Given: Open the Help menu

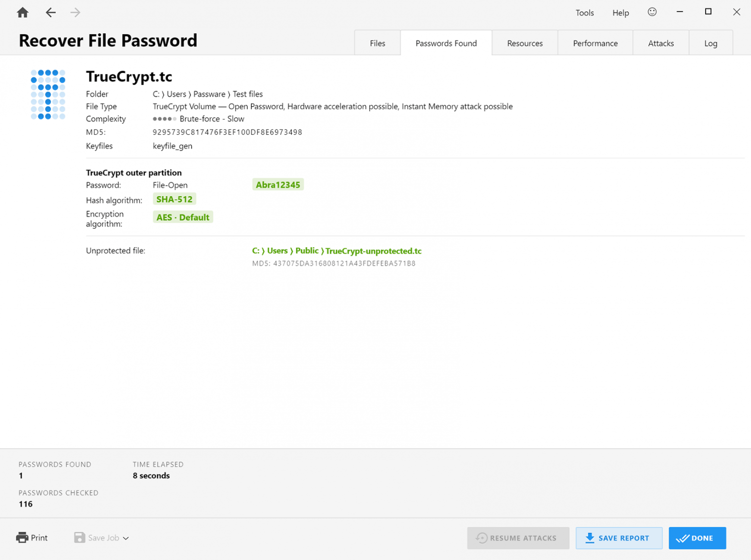Looking at the screenshot, I should 620,13.
